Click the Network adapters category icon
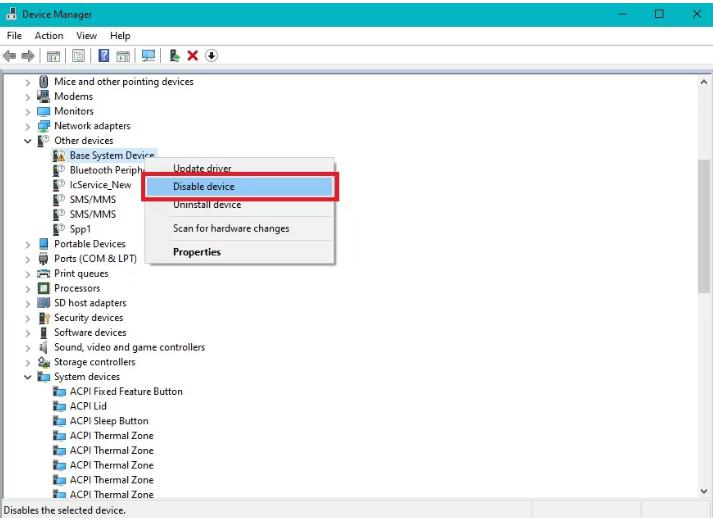 44,126
